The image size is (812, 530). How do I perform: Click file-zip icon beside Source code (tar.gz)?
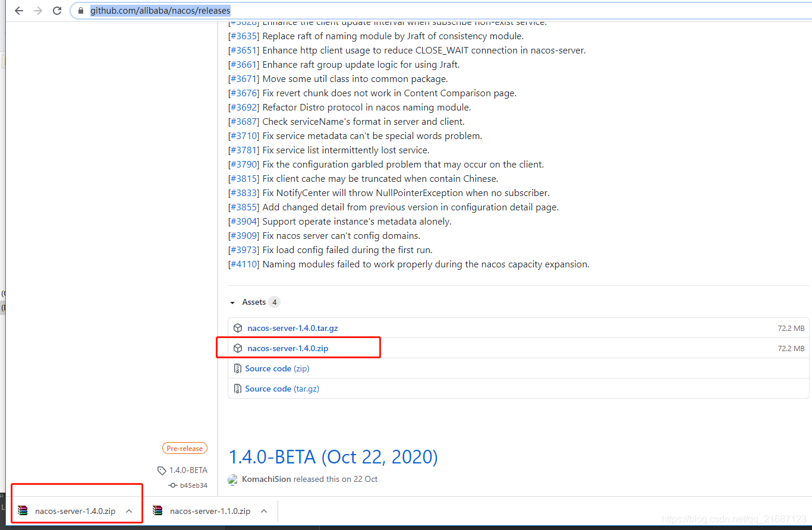tap(238, 389)
